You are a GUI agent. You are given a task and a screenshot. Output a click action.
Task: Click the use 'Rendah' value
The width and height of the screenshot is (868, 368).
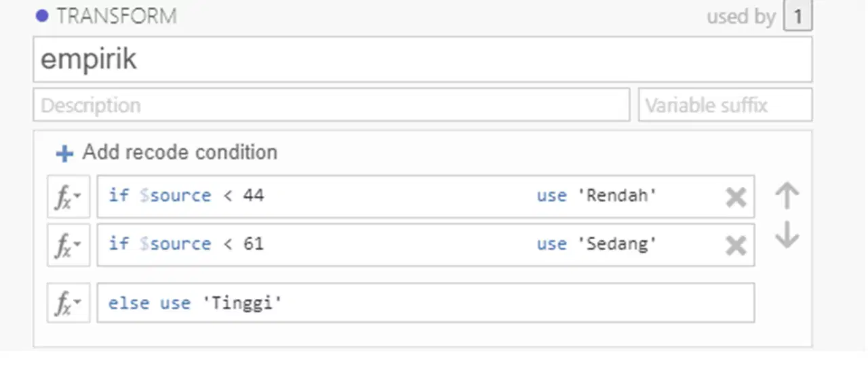(x=597, y=196)
